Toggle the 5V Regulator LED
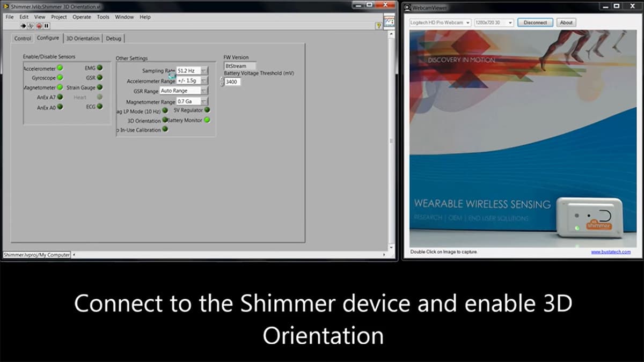Screen dimensions: 644x362 click(207, 110)
